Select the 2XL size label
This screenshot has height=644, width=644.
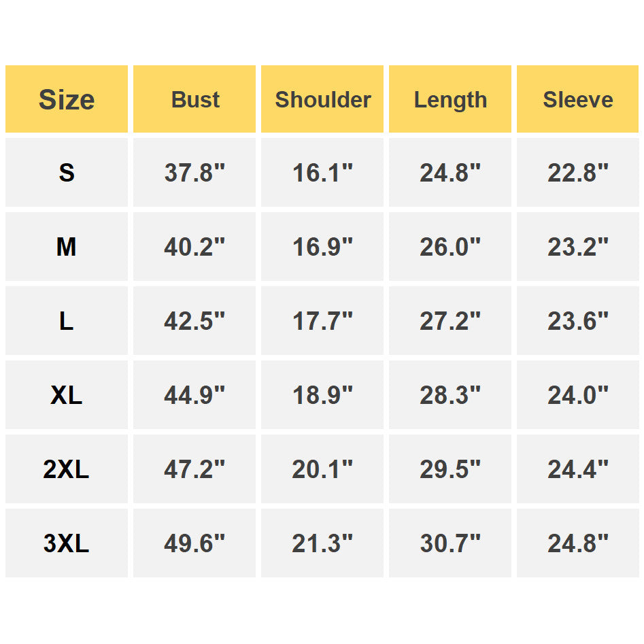click(x=67, y=469)
